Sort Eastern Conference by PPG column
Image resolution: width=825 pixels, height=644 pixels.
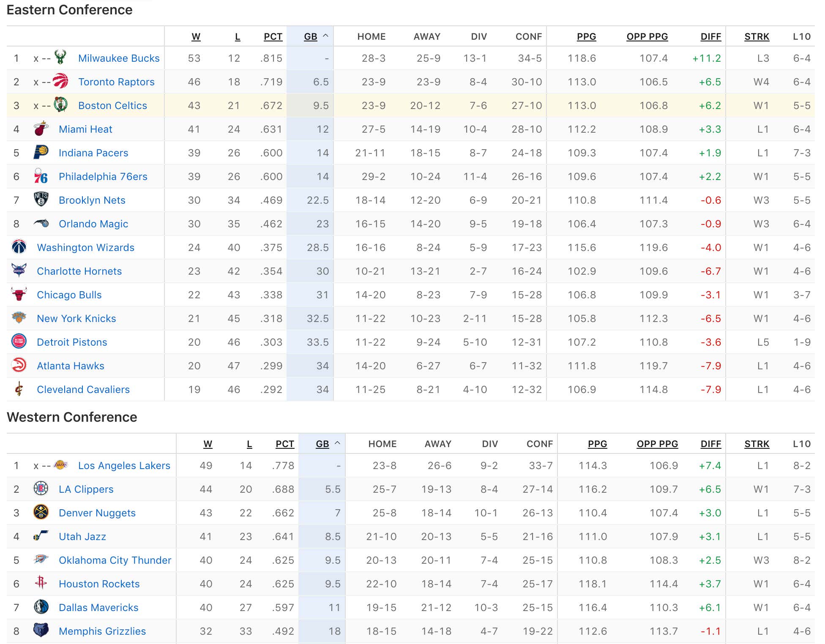[587, 37]
